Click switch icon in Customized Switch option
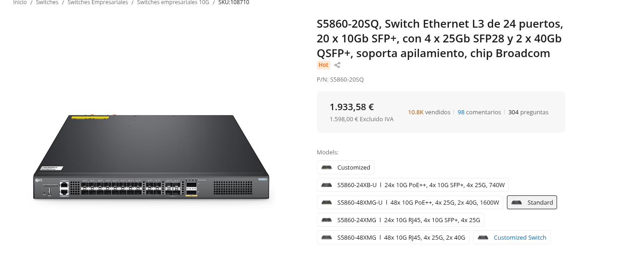Screen dimensions: 644x259 (483, 237)
